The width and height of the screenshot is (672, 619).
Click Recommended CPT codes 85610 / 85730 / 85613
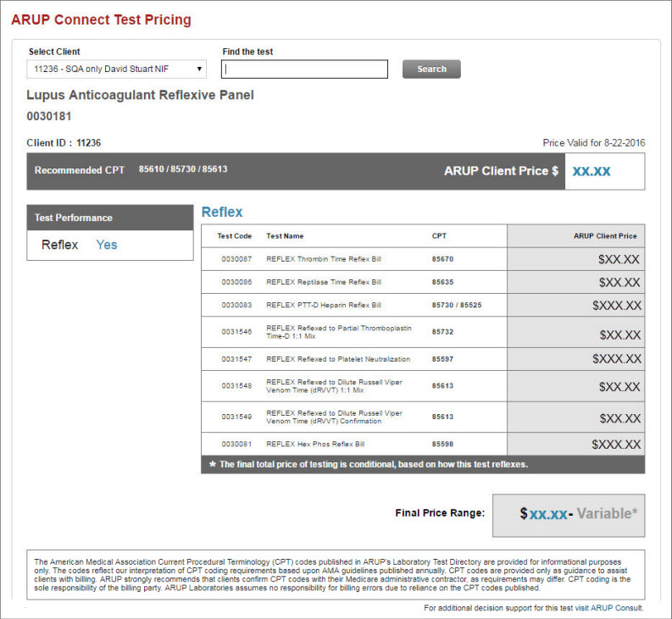pos(183,169)
